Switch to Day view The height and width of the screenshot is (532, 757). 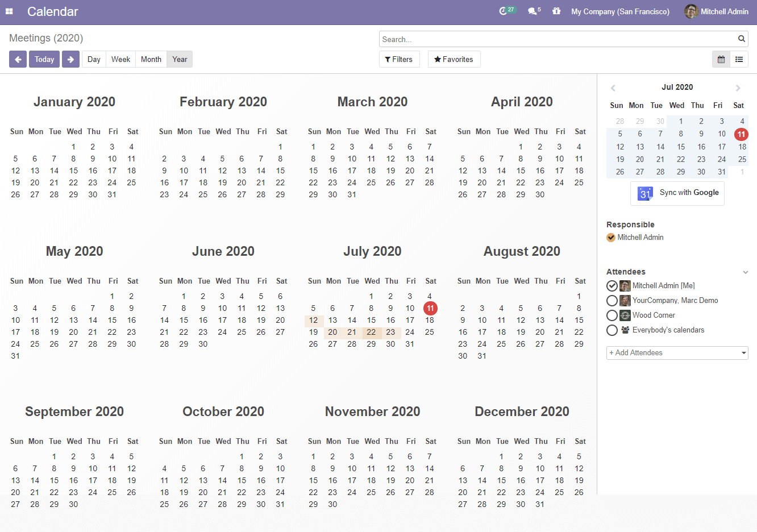point(94,59)
